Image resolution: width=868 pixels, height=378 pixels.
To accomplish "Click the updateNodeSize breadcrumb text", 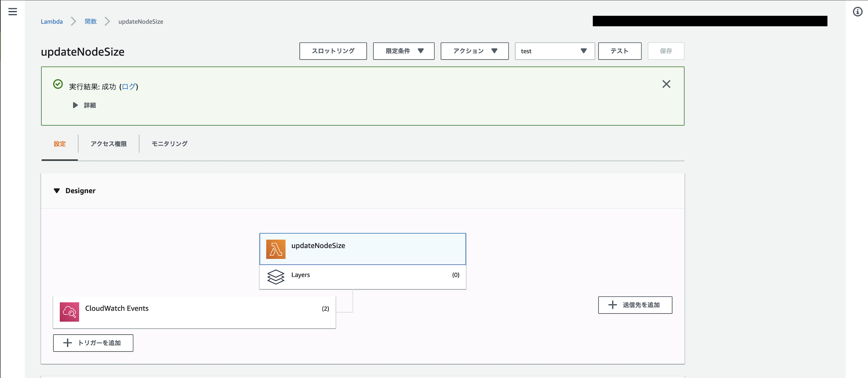I will 141,22.
